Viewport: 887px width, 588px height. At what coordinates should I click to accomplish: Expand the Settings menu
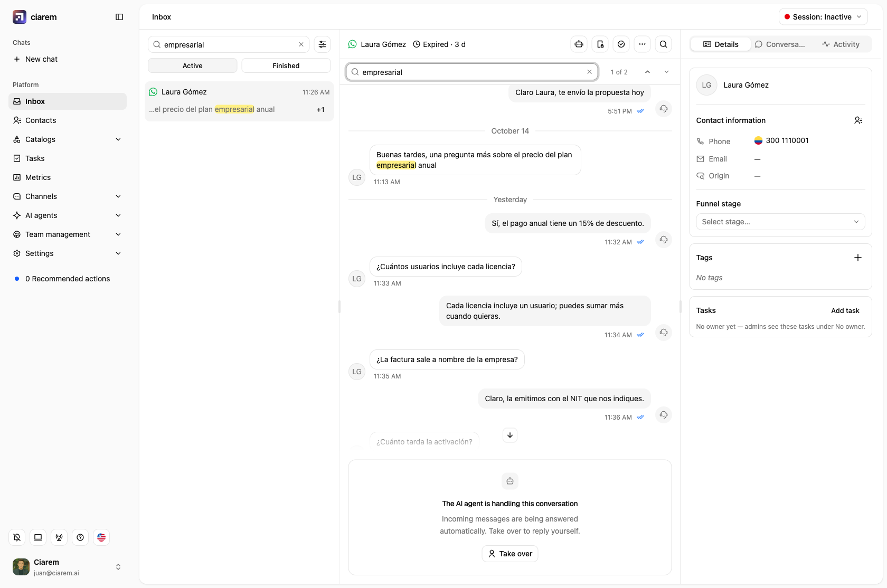68,253
